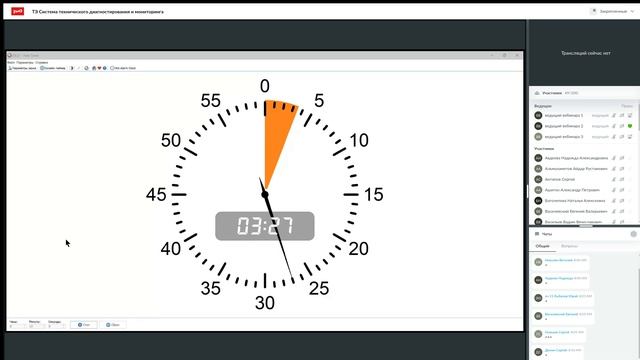Toggle microphone icon for ведущий вебинара 2
This screenshot has height=360, width=640.
click(x=614, y=126)
